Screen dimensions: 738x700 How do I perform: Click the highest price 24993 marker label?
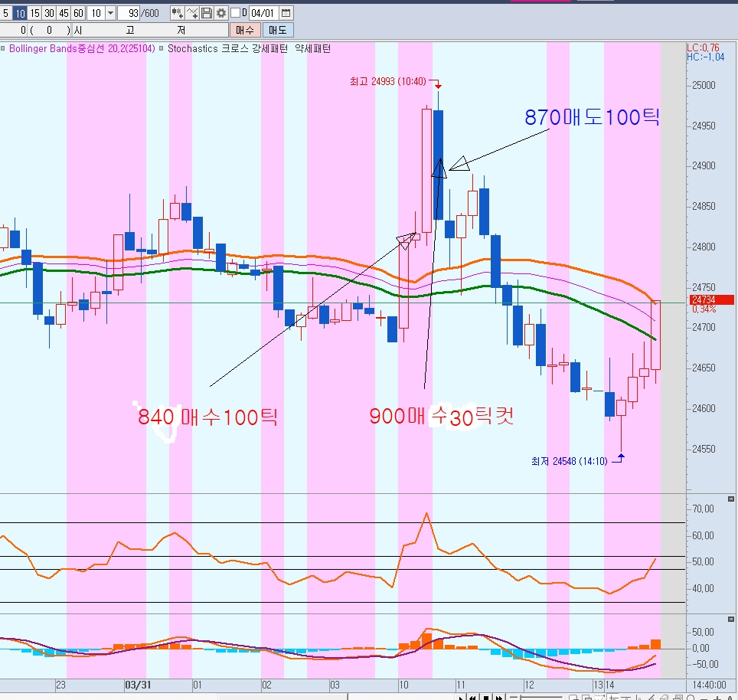(x=392, y=81)
